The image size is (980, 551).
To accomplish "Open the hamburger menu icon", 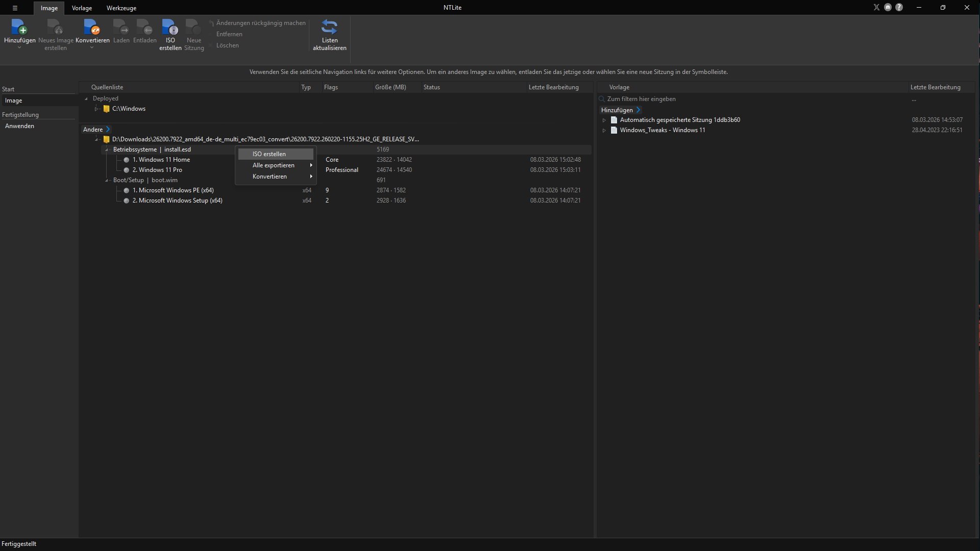I will pyautogui.click(x=15, y=8).
